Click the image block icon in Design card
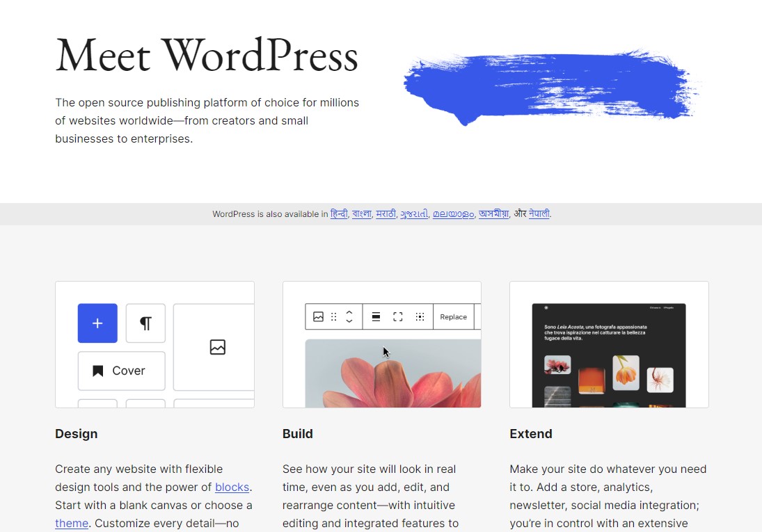This screenshot has width=762, height=532. (x=218, y=347)
